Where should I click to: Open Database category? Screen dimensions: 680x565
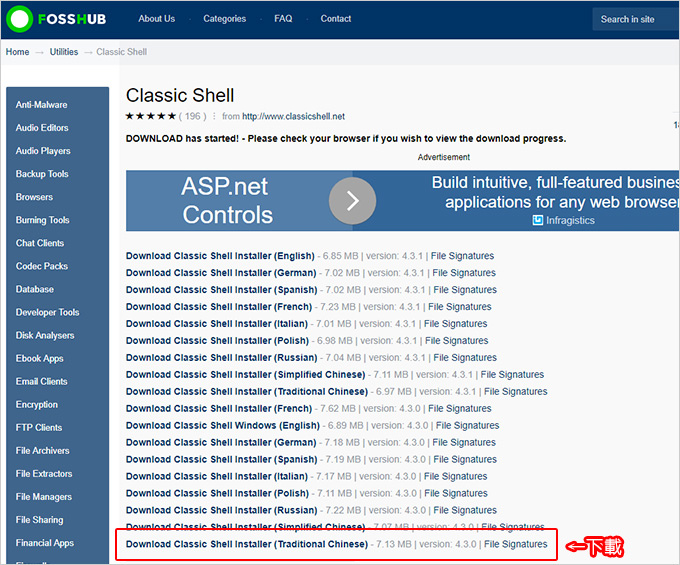35,289
